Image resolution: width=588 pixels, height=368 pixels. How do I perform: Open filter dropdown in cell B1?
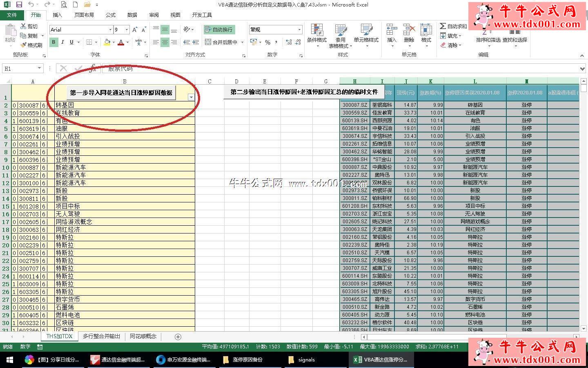coord(191,97)
